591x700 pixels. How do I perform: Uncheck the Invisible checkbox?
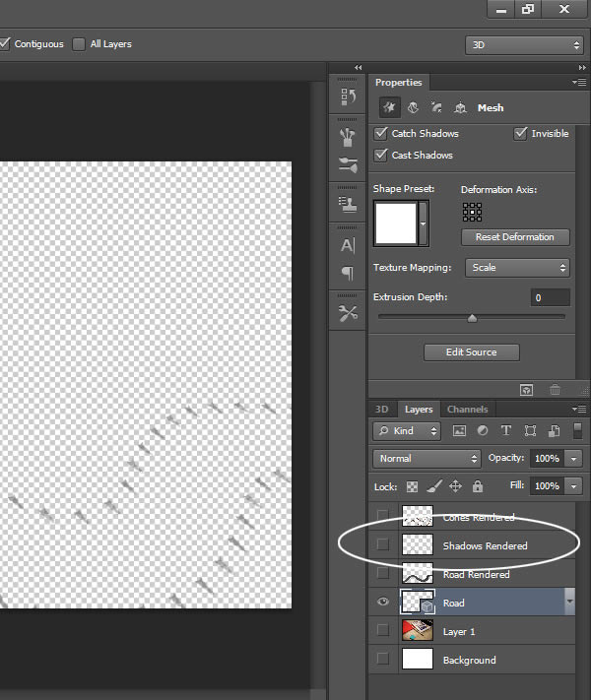coord(520,134)
